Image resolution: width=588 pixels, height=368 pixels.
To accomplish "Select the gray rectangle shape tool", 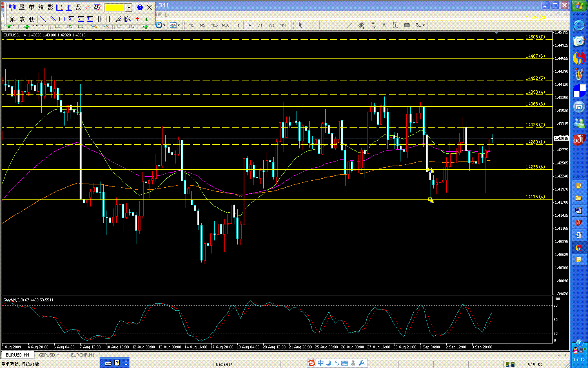I will coord(407,25).
